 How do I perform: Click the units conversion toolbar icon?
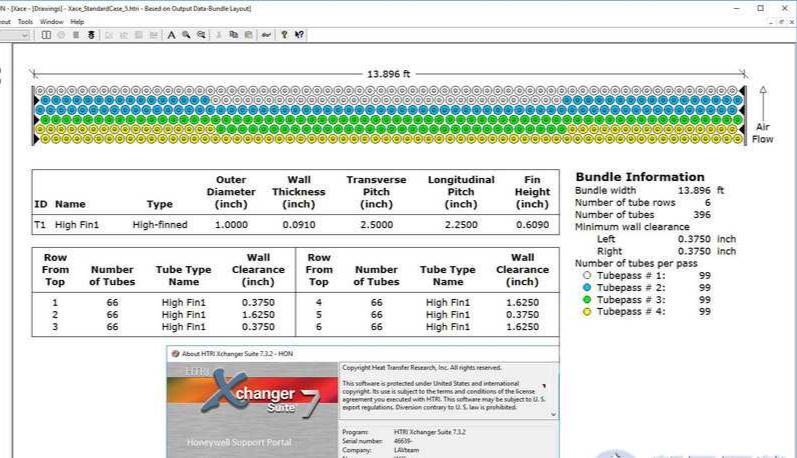[x=266, y=35]
